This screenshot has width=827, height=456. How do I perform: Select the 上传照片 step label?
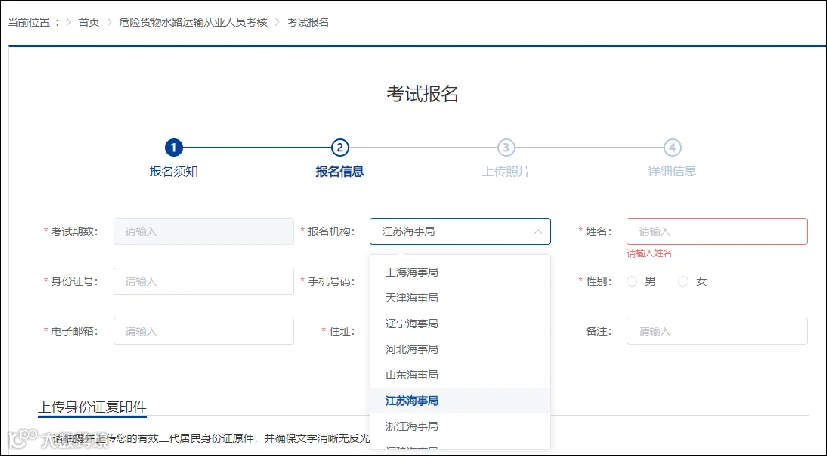pyautogui.click(x=506, y=171)
